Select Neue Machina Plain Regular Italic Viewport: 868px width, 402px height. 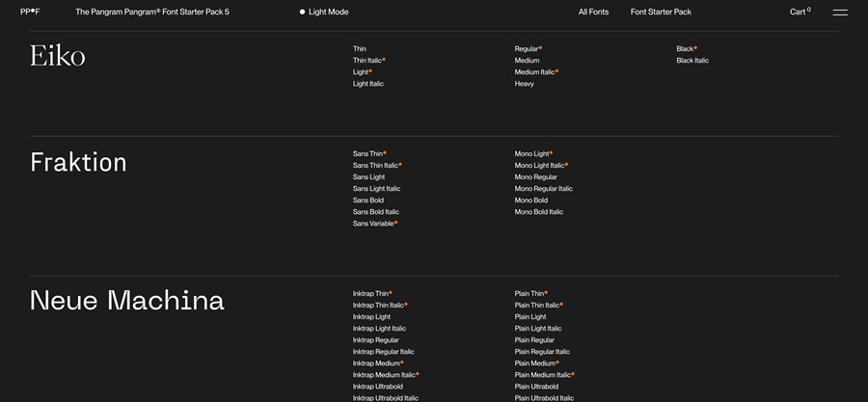542,352
